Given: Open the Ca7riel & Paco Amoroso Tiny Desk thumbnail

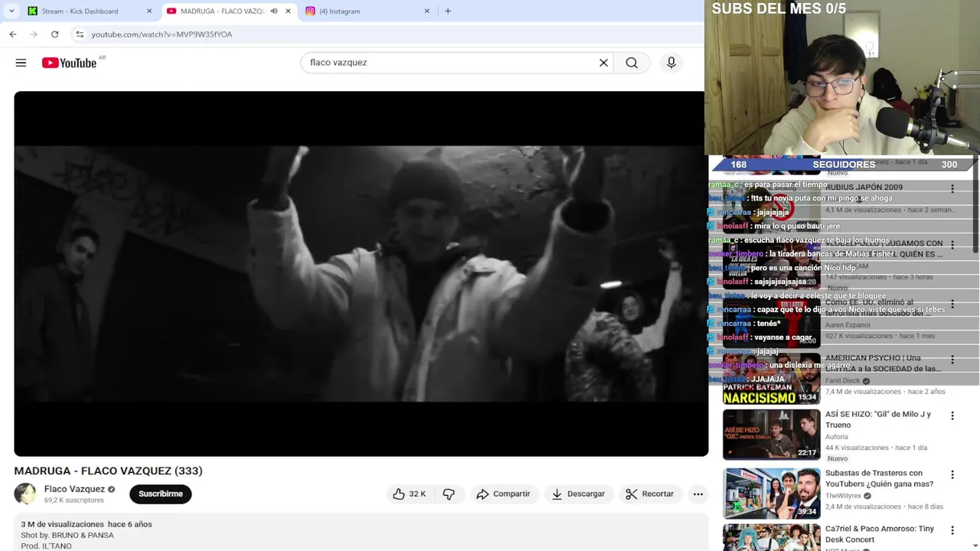Looking at the screenshot, I should pos(771,537).
